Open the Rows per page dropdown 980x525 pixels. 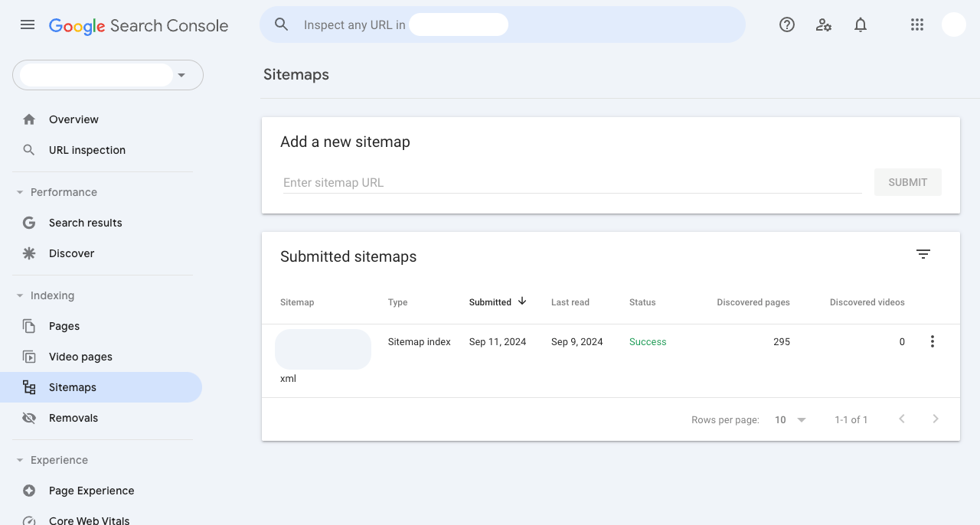tap(791, 419)
